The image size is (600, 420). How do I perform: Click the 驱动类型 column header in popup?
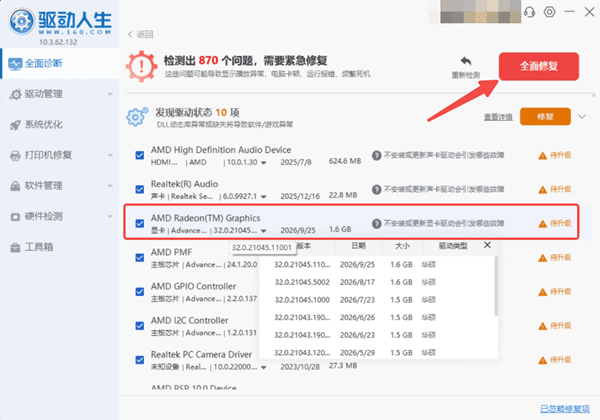[x=453, y=246]
